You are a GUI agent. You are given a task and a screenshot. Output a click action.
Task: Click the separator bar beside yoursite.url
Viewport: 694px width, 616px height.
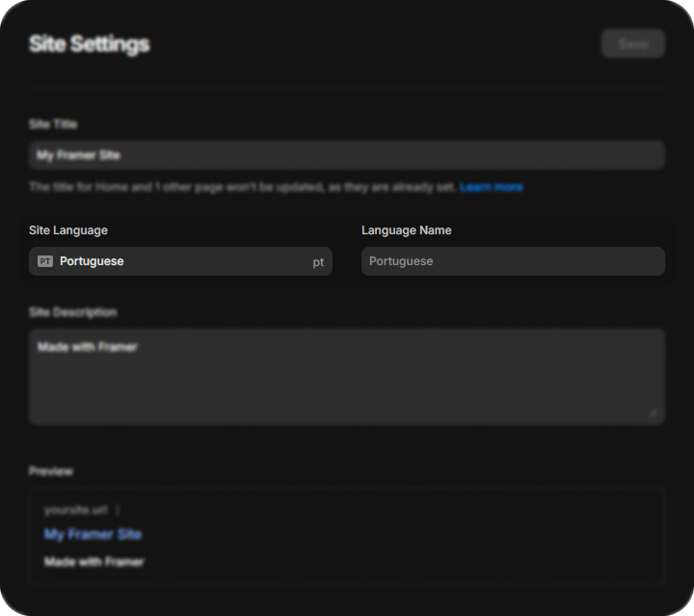tap(118, 510)
